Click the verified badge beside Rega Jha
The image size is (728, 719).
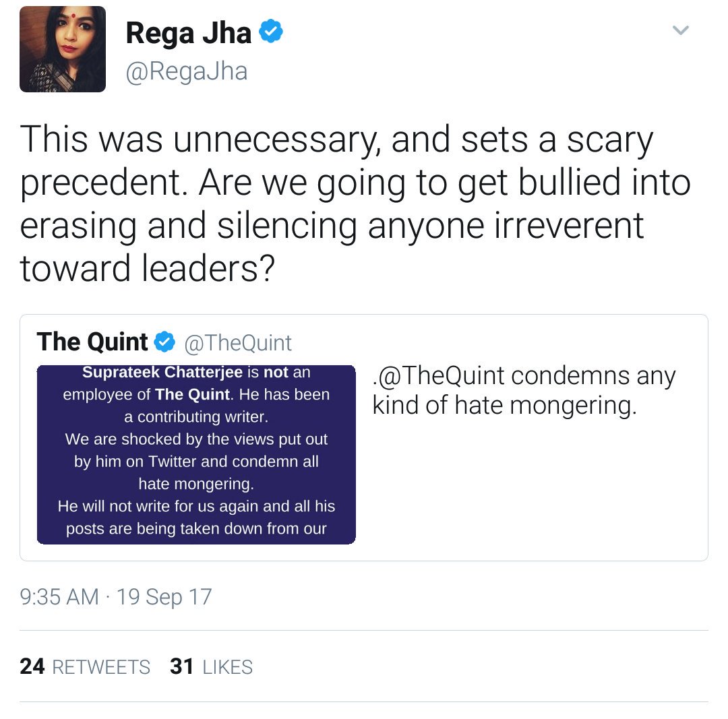pyautogui.click(x=271, y=31)
